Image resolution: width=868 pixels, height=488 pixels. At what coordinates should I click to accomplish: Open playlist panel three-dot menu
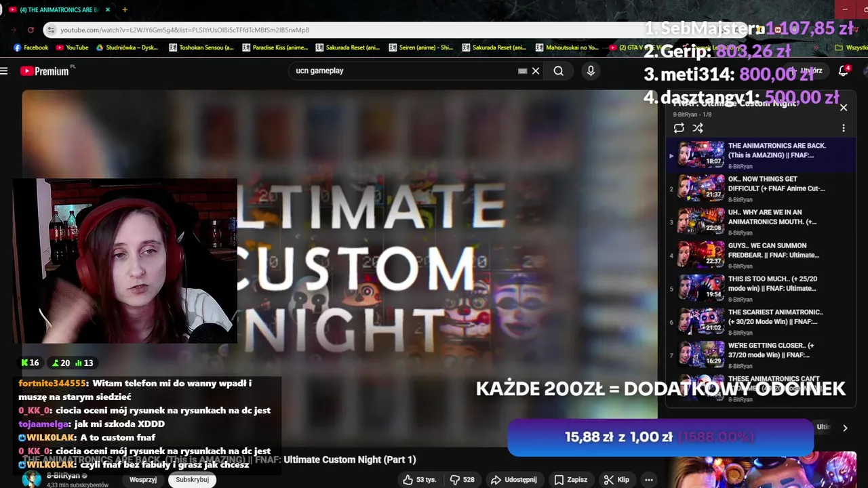(844, 127)
